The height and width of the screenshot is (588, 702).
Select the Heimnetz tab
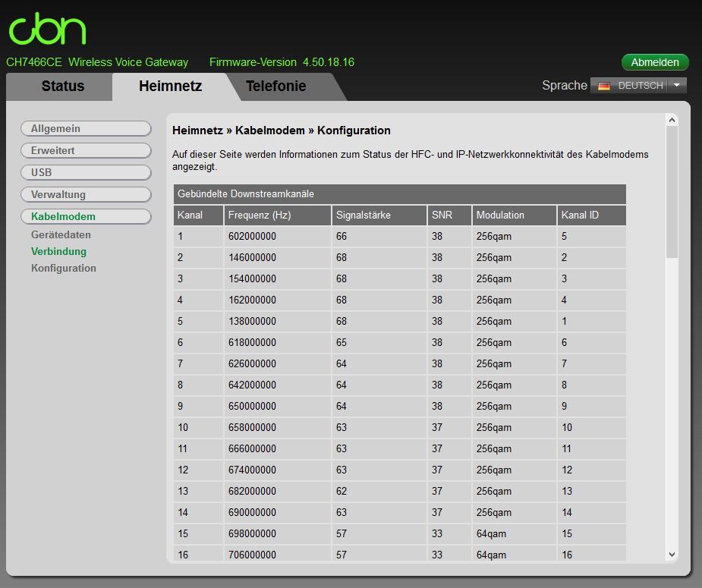click(170, 86)
